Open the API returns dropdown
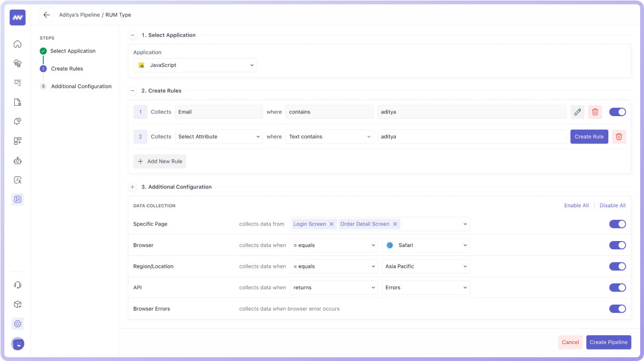This screenshot has width=644, height=361. 334,288
